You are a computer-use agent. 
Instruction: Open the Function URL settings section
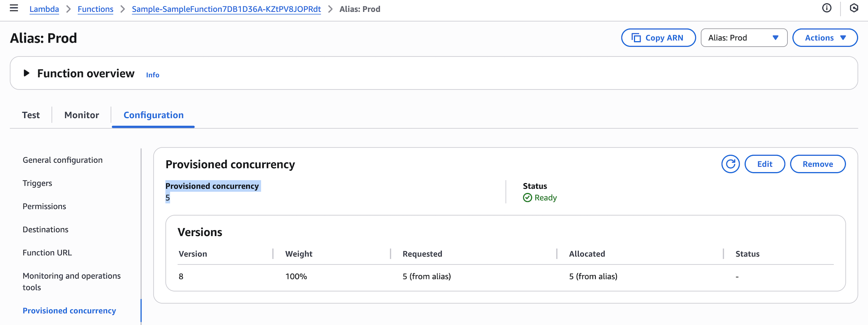47,253
